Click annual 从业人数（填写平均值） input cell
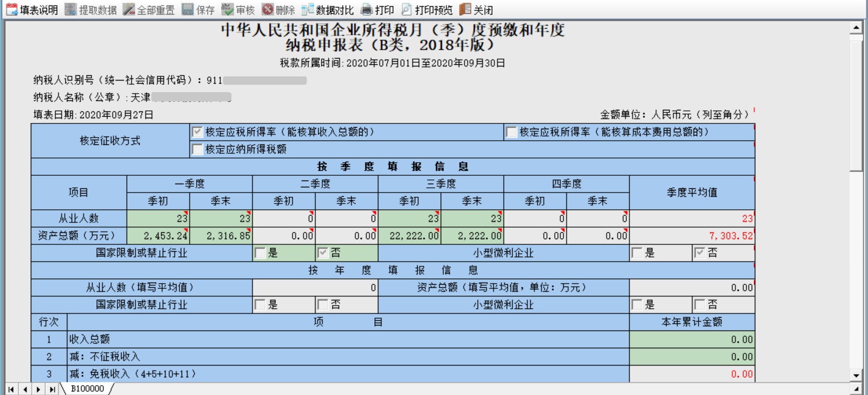868x395 pixels. [315, 287]
